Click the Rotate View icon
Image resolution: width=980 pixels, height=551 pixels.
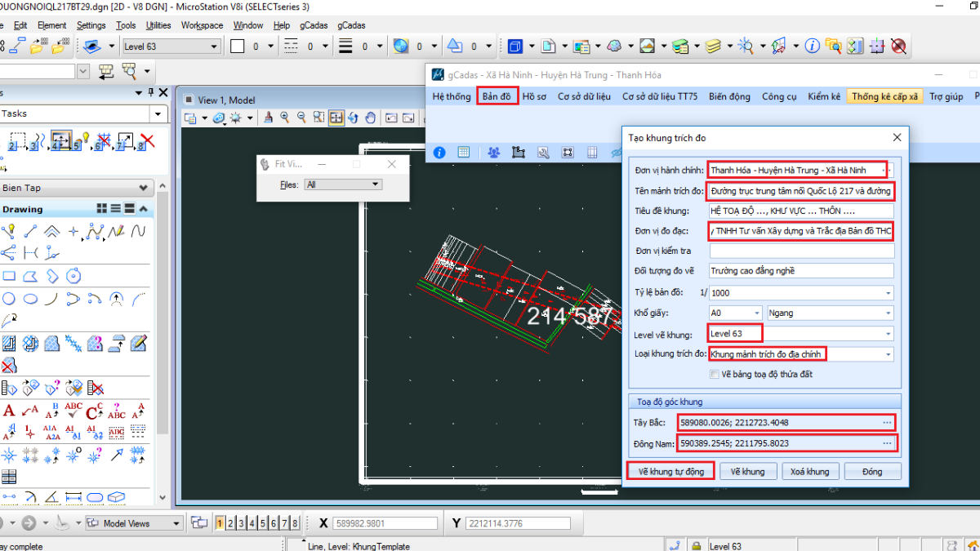pyautogui.click(x=354, y=118)
